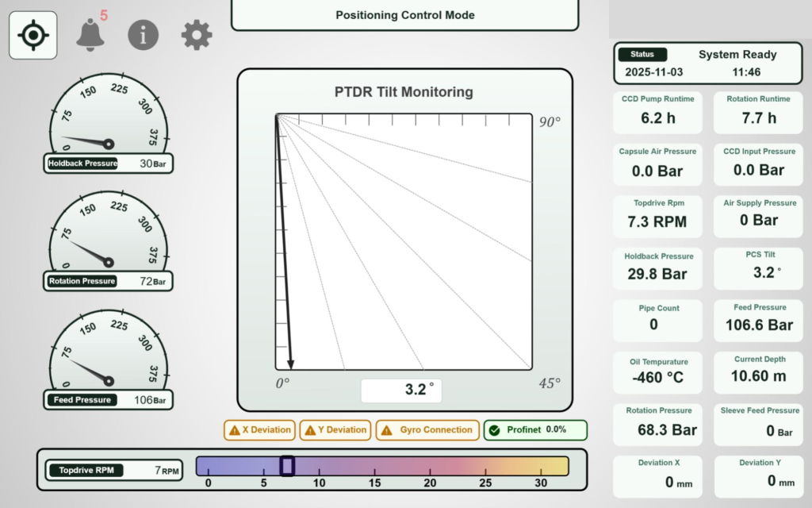Select the Pipe Count card
The width and height of the screenshot is (812, 508).
click(657, 321)
